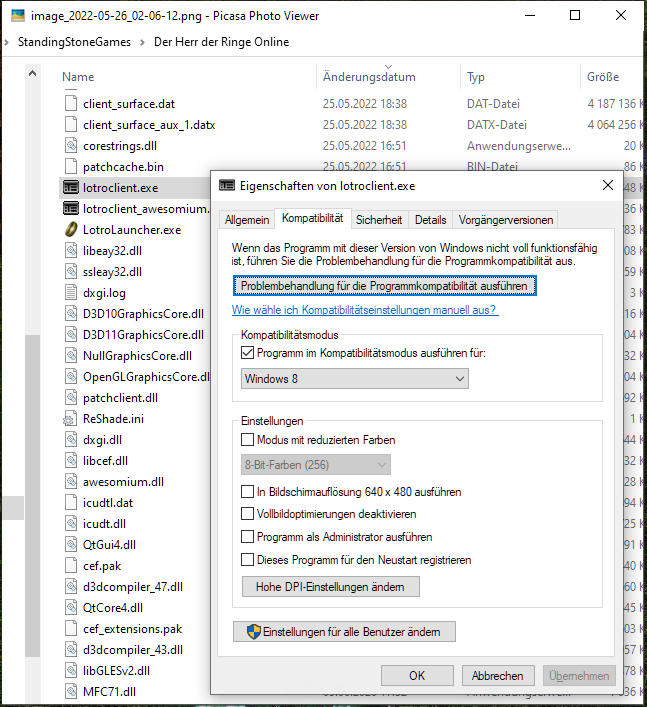
Task: Uncheck Programm im Kompatibilitätsmodus ausführen für
Action: coord(247,353)
